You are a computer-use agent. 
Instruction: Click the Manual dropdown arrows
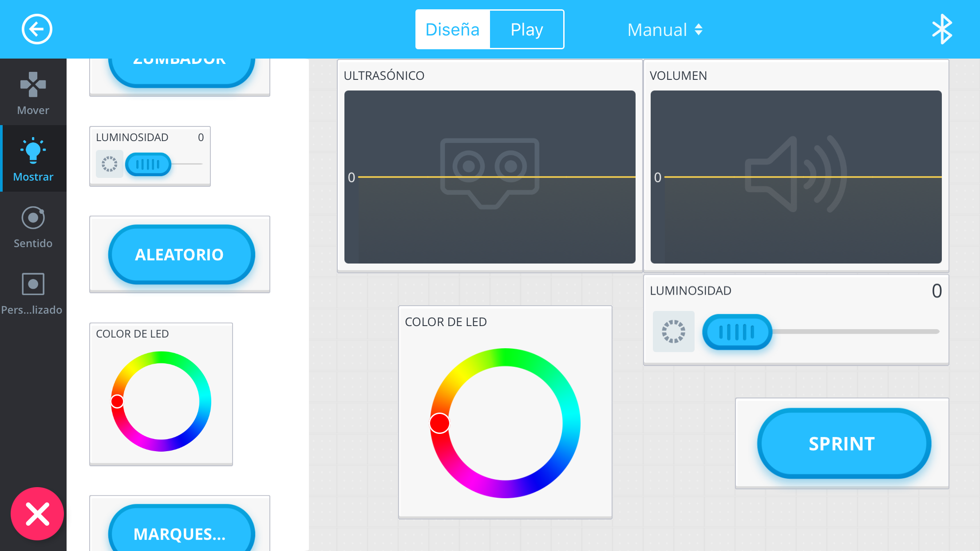(x=699, y=30)
